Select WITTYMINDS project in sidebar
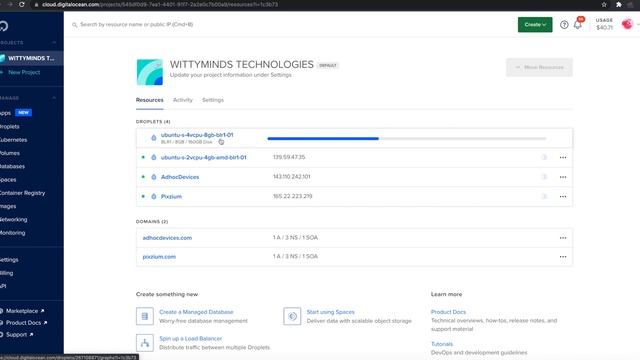The width and height of the screenshot is (640, 360). (x=31, y=58)
